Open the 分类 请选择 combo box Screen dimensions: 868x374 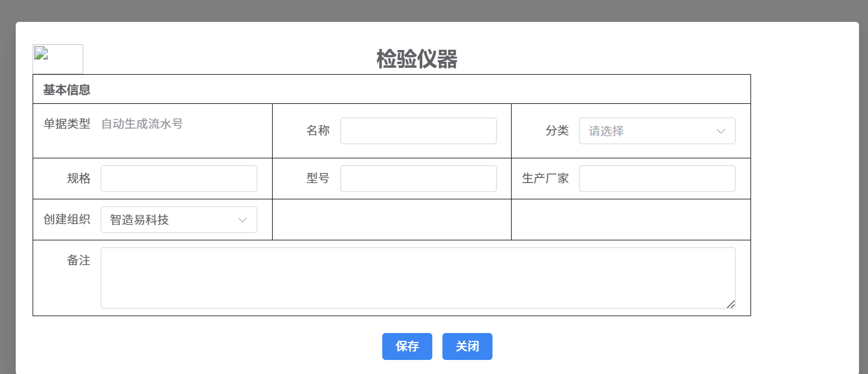[647, 131]
